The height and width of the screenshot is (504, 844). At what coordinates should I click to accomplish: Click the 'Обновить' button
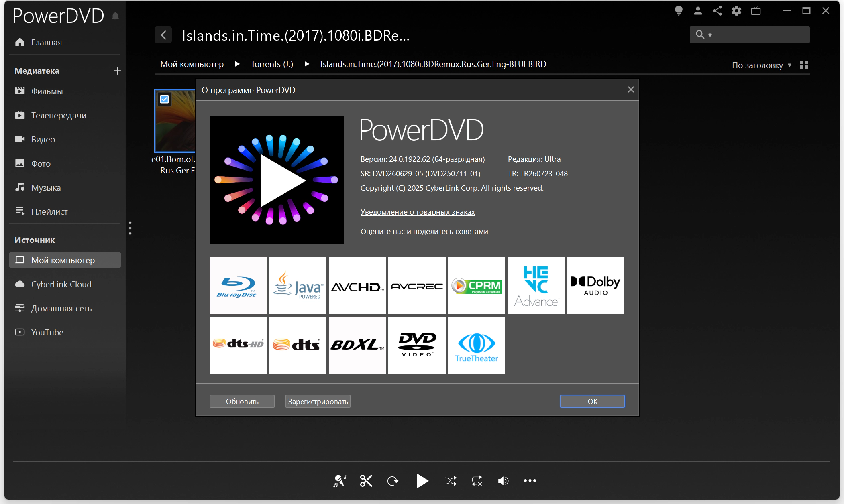click(242, 401)
